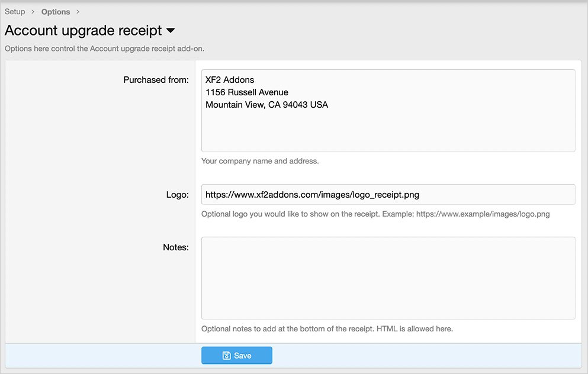
Task: Click the "Logo:" field label
Action: (177, 194)
